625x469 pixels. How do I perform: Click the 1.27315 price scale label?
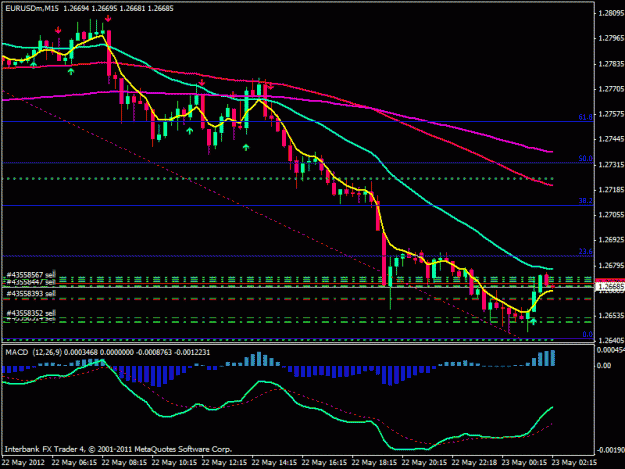tap(611, 165)
